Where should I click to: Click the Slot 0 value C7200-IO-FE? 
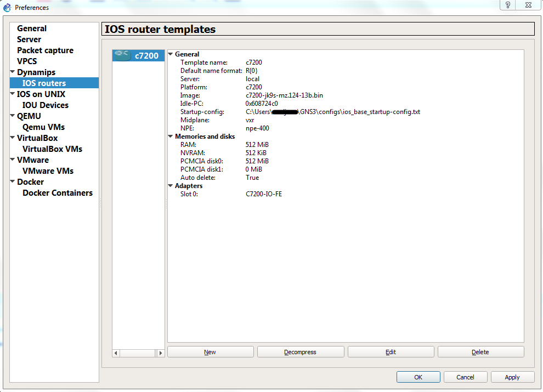(264, 194)
